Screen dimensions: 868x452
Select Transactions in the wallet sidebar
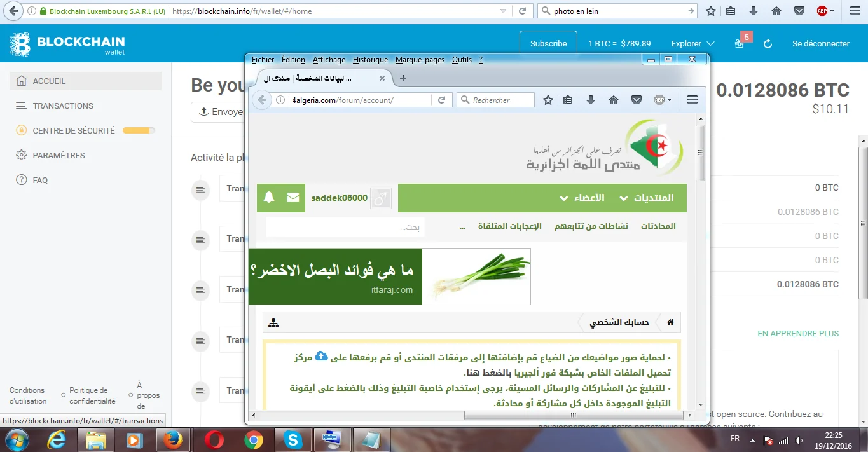pyautogui.click(x=63, y=106)
